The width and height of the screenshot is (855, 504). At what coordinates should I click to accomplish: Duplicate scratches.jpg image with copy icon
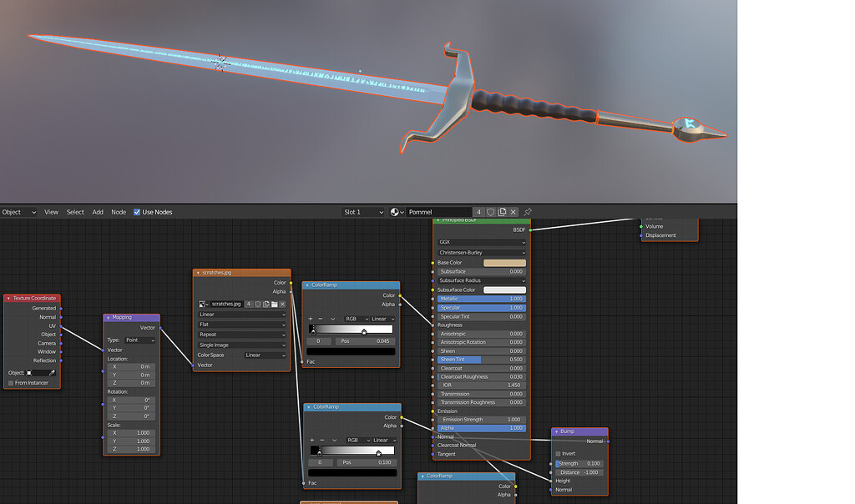click(x=266, y=304)
